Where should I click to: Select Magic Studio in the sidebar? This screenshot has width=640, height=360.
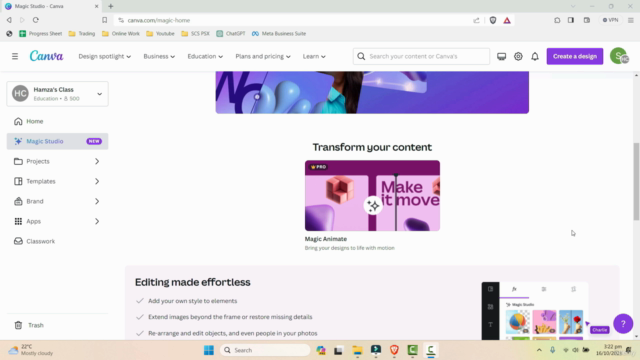[x=58, y=141]
